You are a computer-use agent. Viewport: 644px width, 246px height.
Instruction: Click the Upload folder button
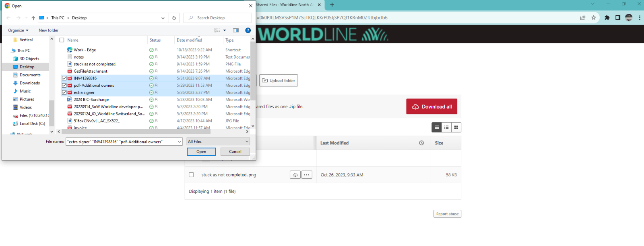pos(279,81)
